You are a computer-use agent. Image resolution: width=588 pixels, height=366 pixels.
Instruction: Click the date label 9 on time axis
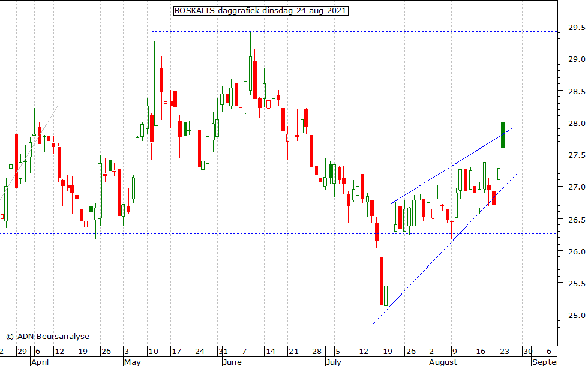(455, 352)
